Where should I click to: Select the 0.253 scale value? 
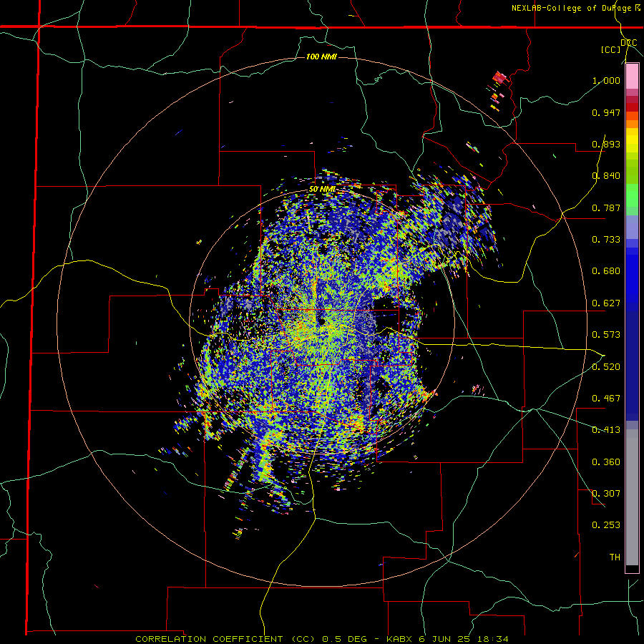tap(606, 525)
